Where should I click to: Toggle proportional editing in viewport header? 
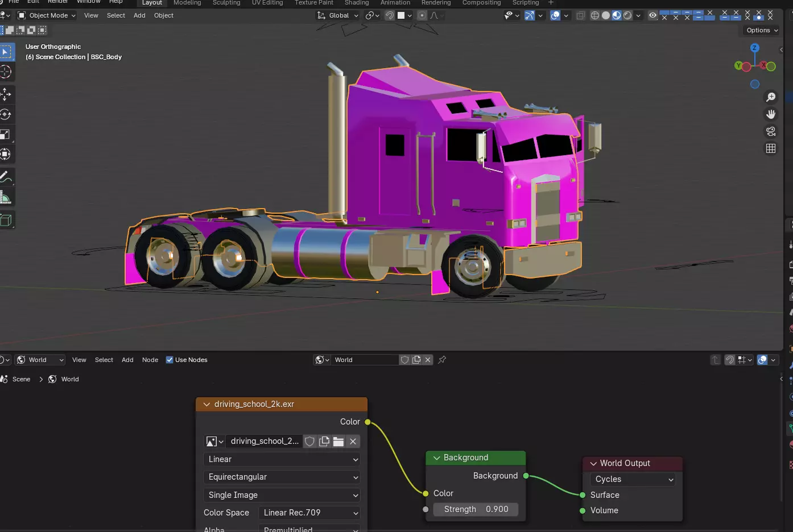[422, 15]
